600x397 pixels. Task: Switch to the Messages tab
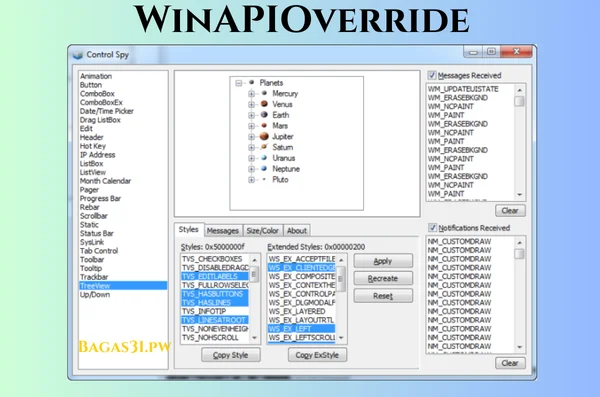223,230
